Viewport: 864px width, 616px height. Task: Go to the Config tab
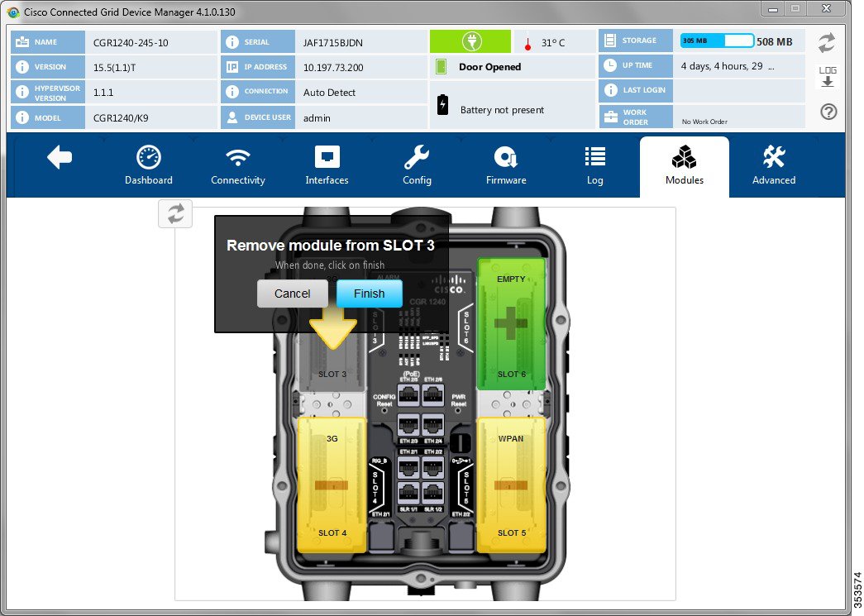pos(417,165)
